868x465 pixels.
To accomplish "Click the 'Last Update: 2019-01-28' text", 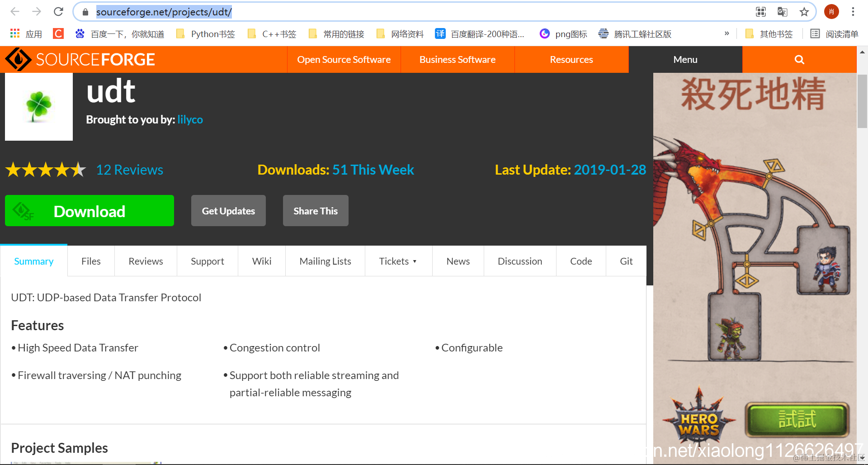I will click(x=571, y=170).
